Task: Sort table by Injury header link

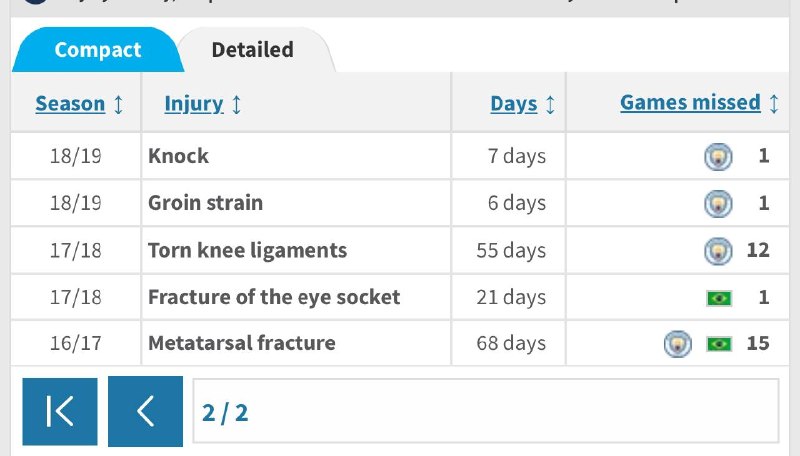Action: tap(194, 104)
